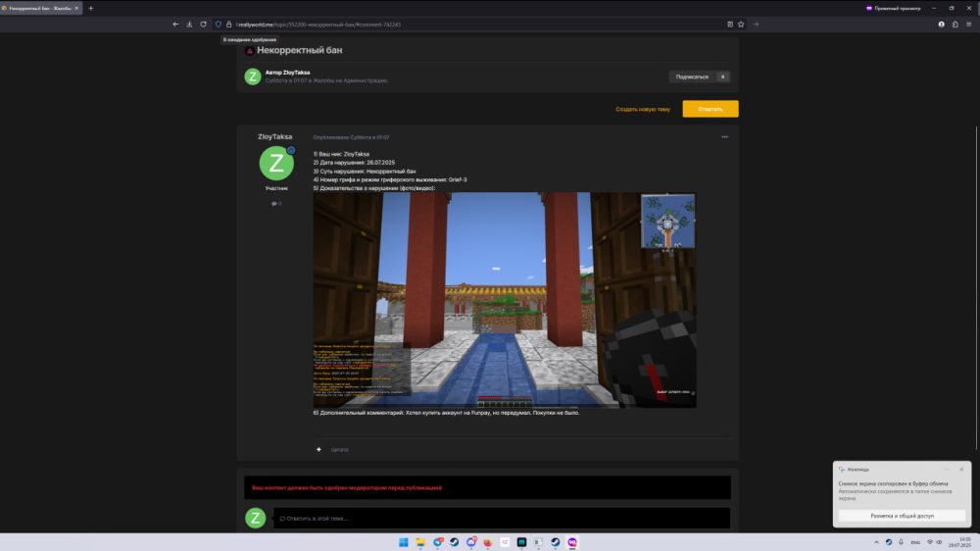Image resolution: width=980 pixels, height=551 pixels.
Task: Open Жалобы на Администрацию forum link
Action: [351, 80]
